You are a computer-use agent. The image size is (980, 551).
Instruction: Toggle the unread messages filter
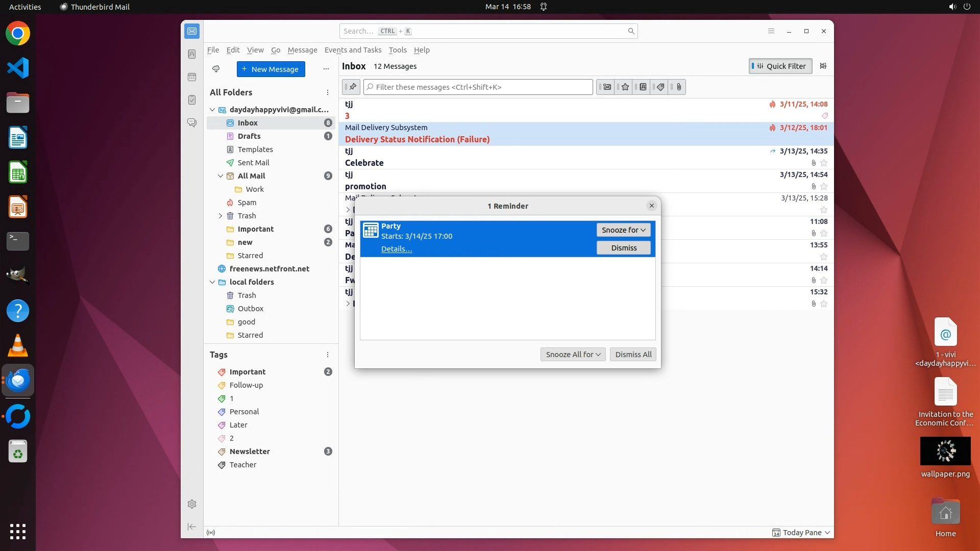[607, 87]
